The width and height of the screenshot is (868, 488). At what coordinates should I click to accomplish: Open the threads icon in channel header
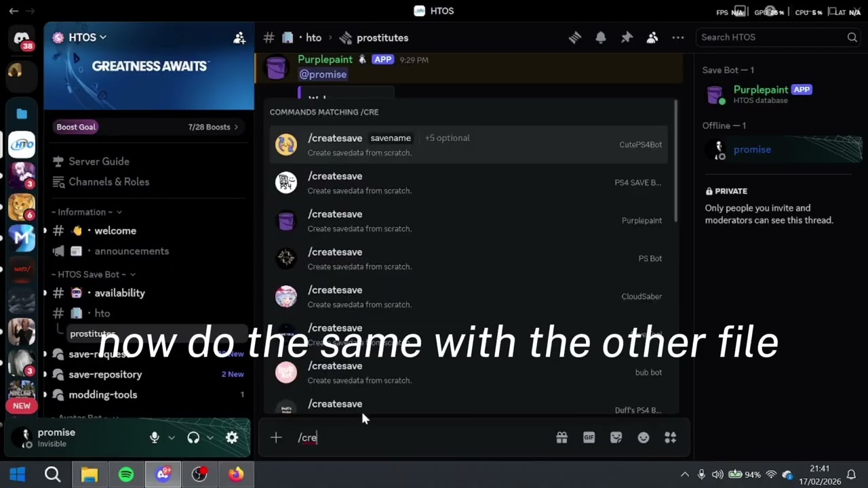tap(575, 38)
